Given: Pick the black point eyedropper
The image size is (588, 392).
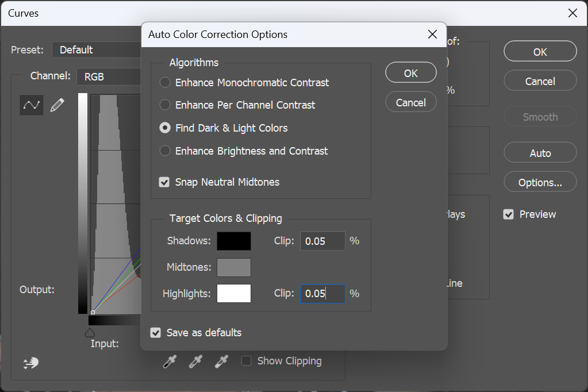Looking at the screenshot, I should (x=170, y=362).
